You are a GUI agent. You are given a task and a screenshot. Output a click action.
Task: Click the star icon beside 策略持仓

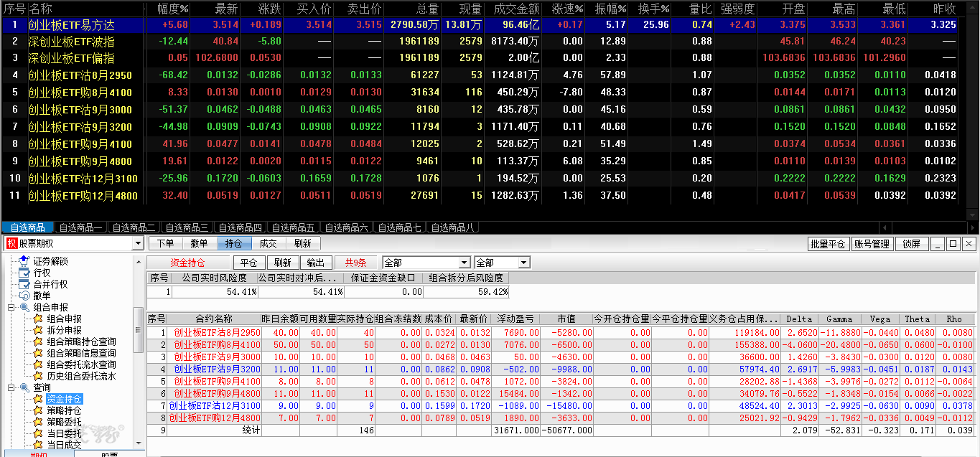point(38,410)
